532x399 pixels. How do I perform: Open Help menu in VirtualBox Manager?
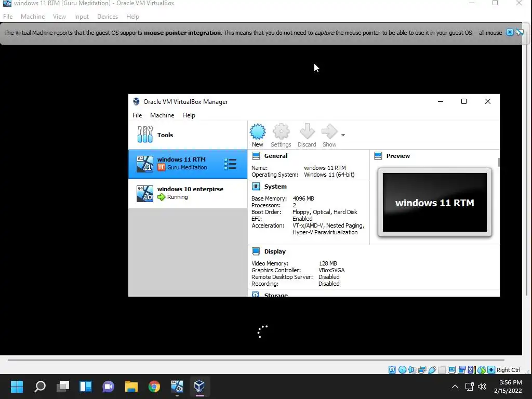click(x=189, y=115)
